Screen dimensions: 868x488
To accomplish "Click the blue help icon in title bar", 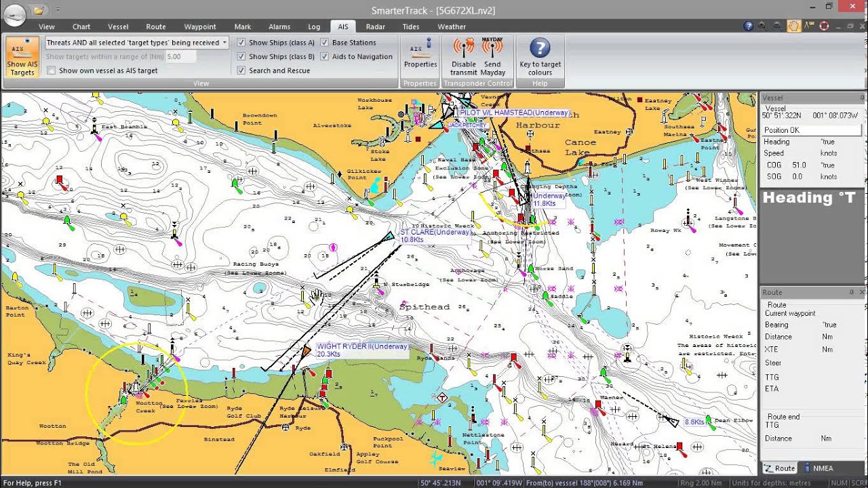I will [749, 26].
